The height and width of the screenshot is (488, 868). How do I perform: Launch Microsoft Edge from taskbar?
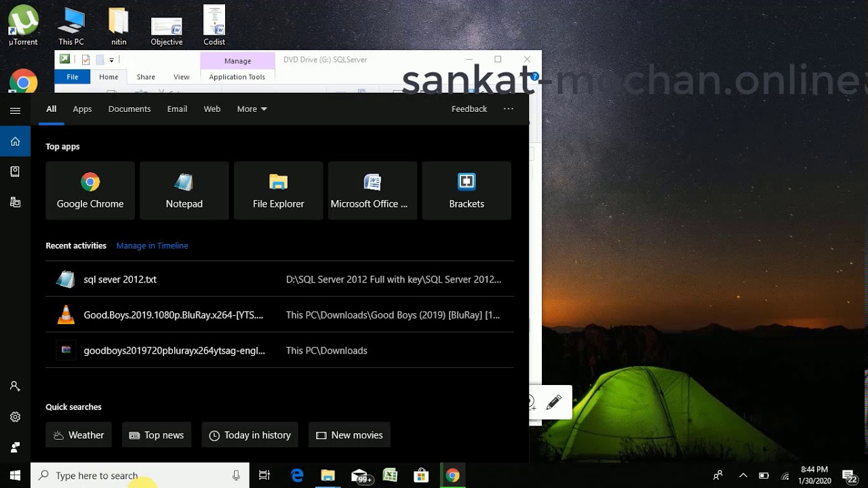[x=297, y=476]
